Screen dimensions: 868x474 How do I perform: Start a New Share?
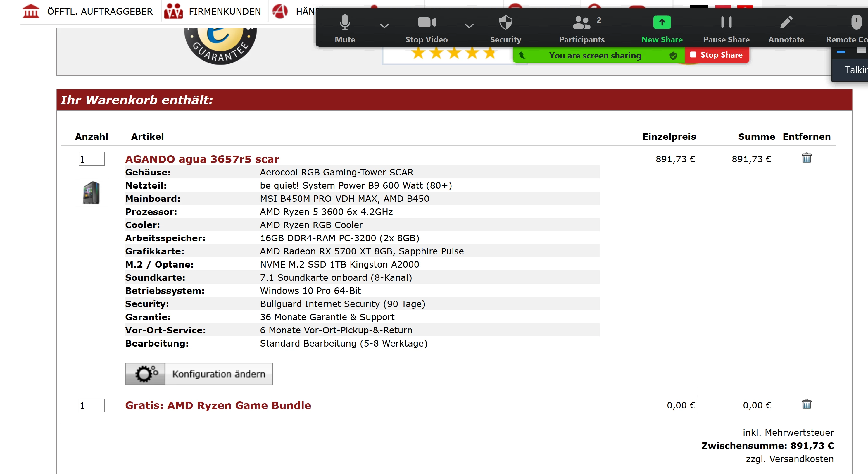coord(661,28)
